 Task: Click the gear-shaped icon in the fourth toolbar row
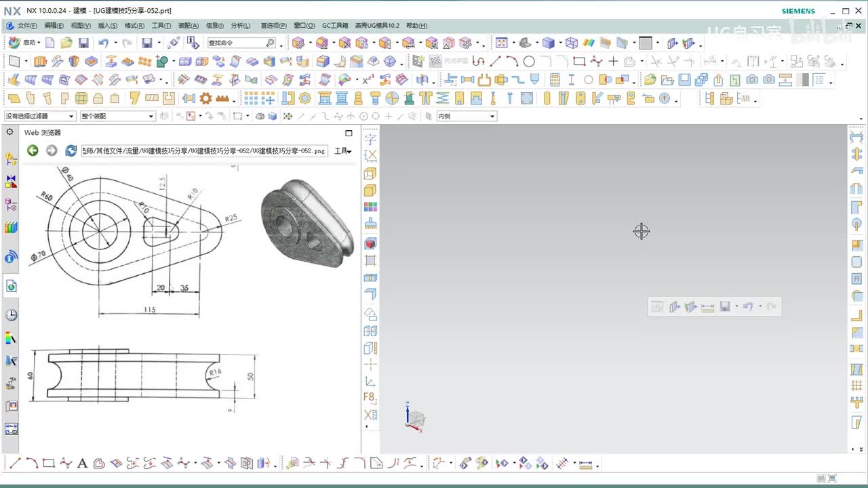(x=205, y=98)
